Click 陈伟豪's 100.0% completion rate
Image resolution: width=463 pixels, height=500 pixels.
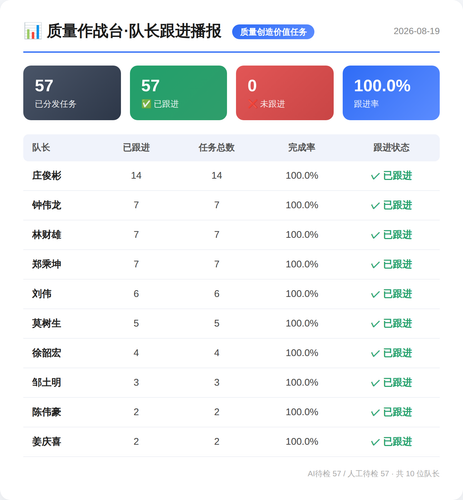(x=302, y=412)
